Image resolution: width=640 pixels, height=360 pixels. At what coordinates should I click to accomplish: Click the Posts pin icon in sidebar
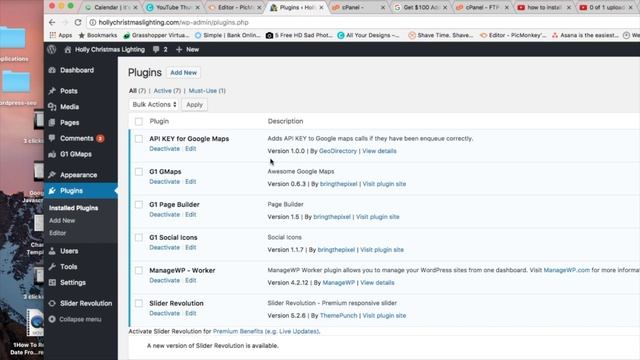coord(52,91)
